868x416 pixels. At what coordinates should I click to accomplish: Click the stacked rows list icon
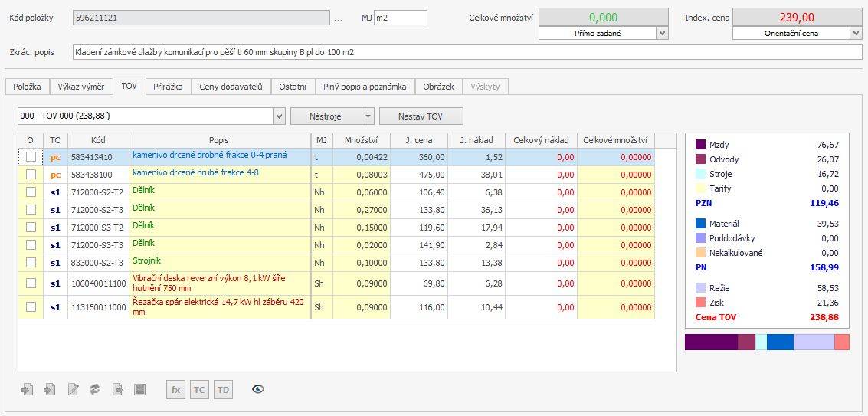click(x=140, y=389)
